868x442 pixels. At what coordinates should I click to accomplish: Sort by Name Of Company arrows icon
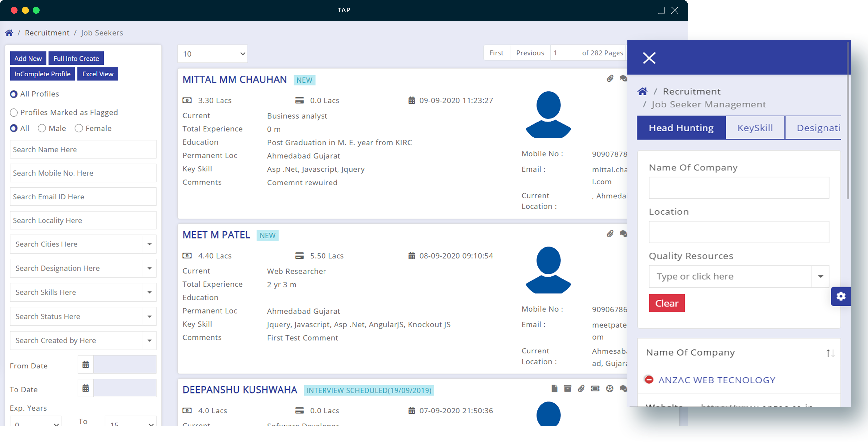tap(830, 353)
